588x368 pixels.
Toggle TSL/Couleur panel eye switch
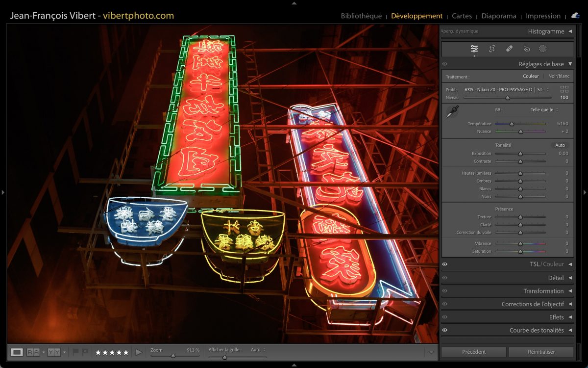point(445,264)
